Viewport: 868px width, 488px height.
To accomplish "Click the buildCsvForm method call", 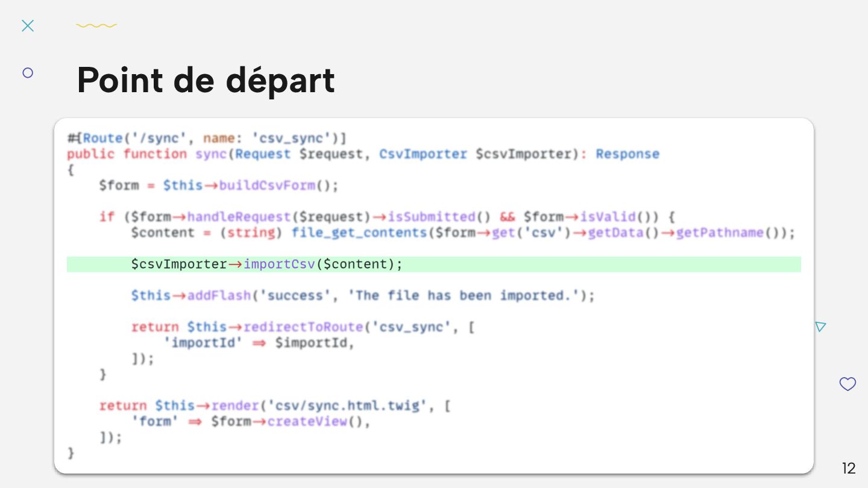I will (267, 186).
